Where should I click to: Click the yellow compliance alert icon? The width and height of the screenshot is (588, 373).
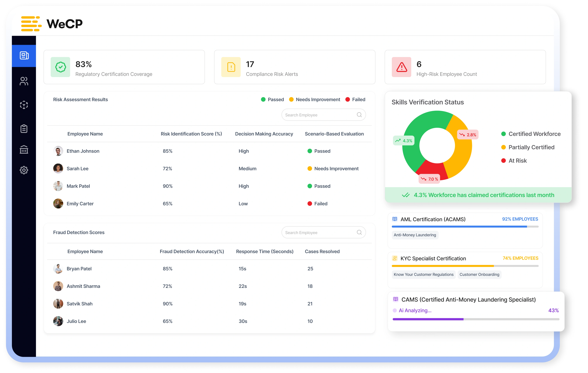coord(231,67)
